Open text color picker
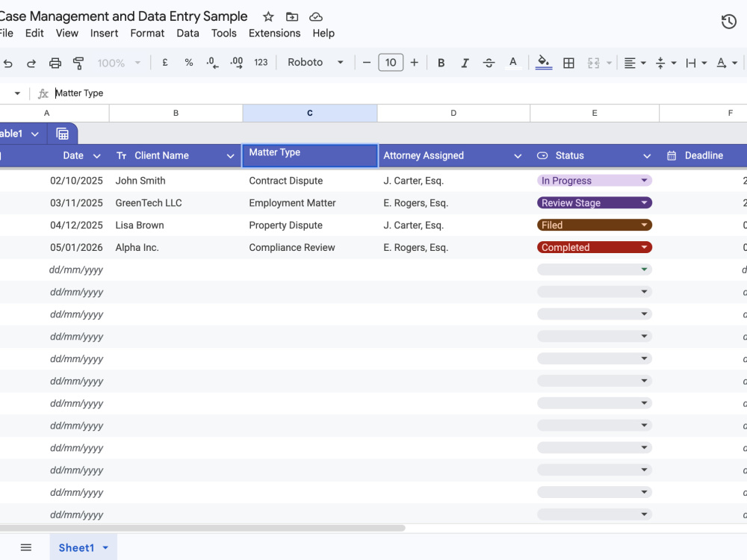Screen dimensions: 747x560 coord(512,63)
